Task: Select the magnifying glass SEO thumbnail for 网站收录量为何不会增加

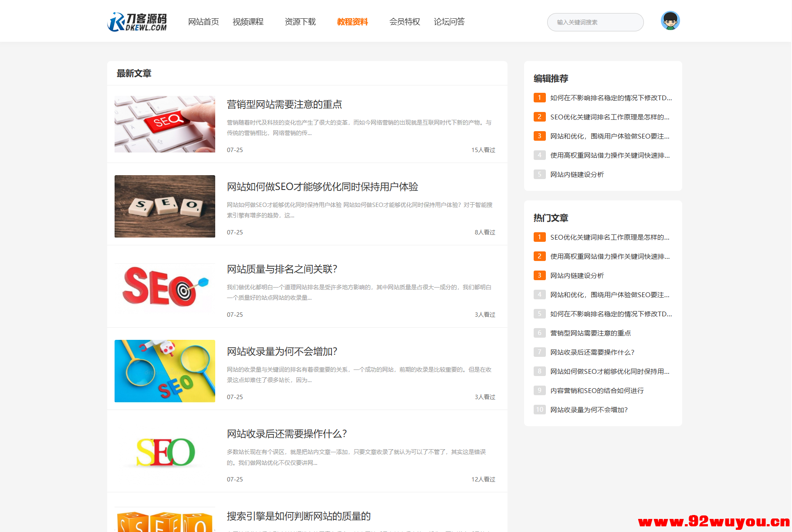Action: pyautogui.click(x=164, y=371)
